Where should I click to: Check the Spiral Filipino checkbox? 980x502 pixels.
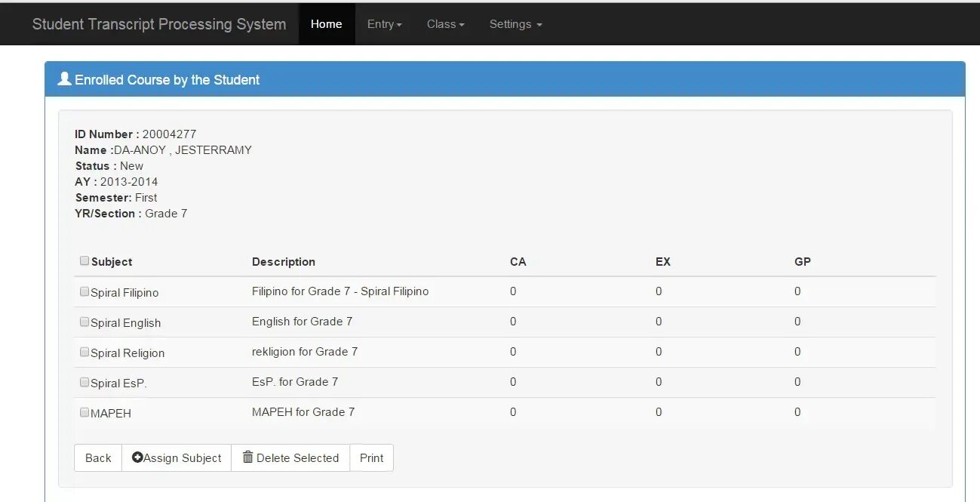84,291
